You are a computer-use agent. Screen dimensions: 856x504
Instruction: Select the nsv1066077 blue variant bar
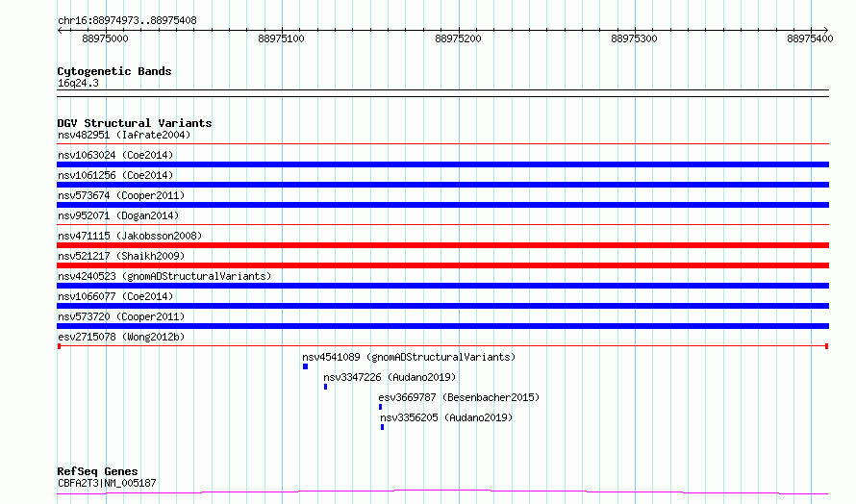(x=442, y=306)
